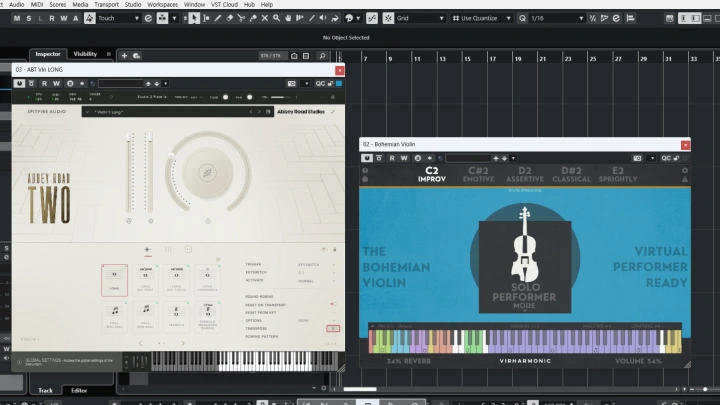Open preset dropdown in Bohemian Violin window
Viewport: 720px width, 405px height.
click(x=513, y=158)
